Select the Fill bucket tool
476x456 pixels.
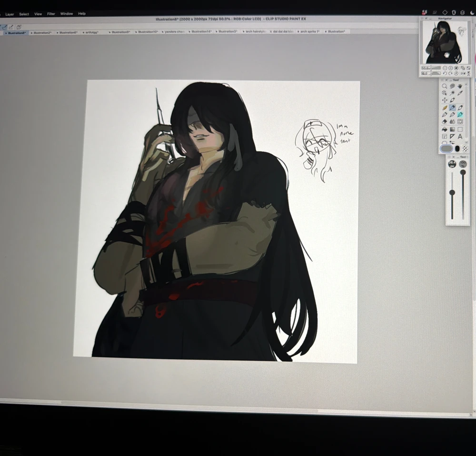tap(445, 129)
